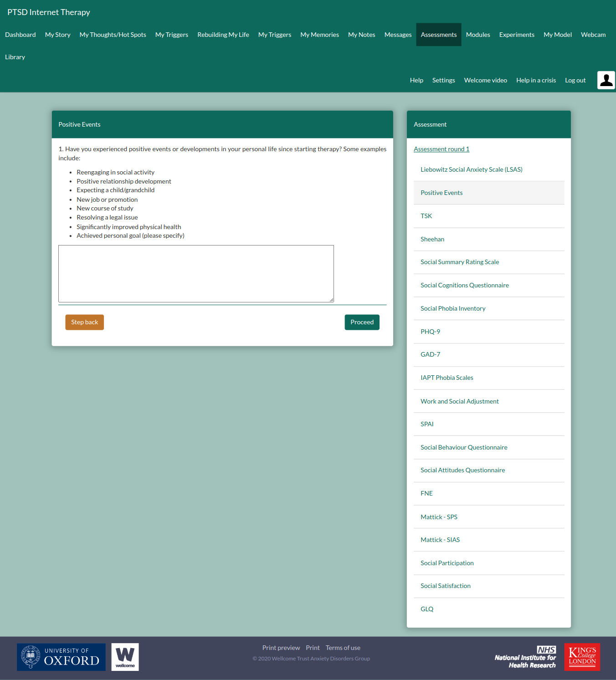Click the King's College London logo
This screenshot has width=616, height=680.
[x=582, y=657]
